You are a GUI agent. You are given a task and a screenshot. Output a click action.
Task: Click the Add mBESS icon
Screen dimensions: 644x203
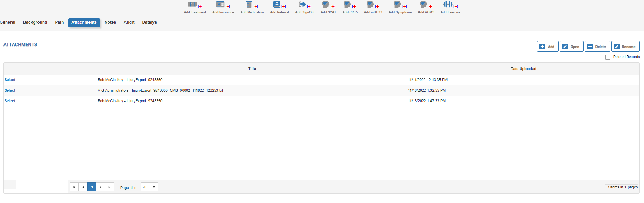(373, 5)
